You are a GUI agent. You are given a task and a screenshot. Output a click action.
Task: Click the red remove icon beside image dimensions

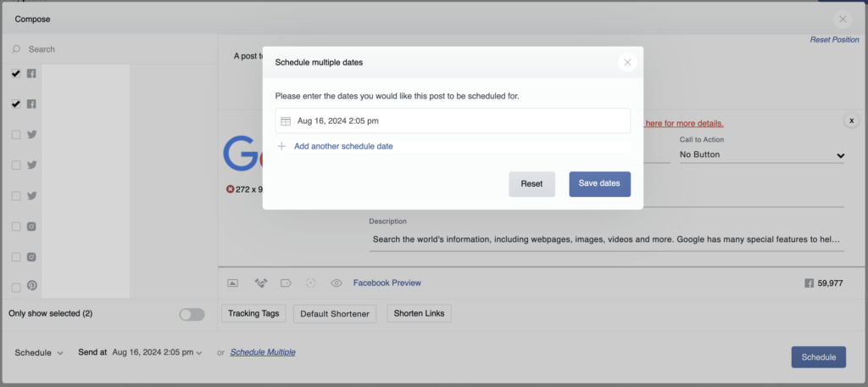pyautogui.click(x=231, y=189)
